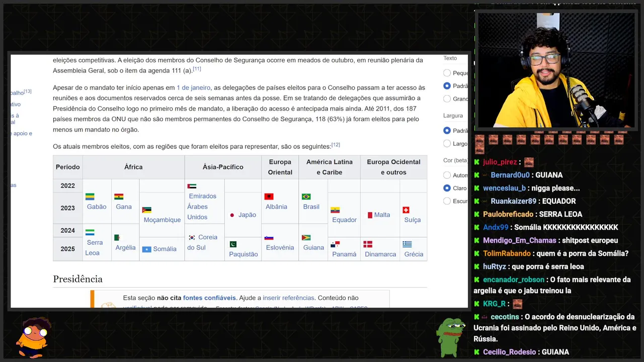Open the Gabão link in table
The height and width of the screenshot is (362, 644).
tap(97, 207)
